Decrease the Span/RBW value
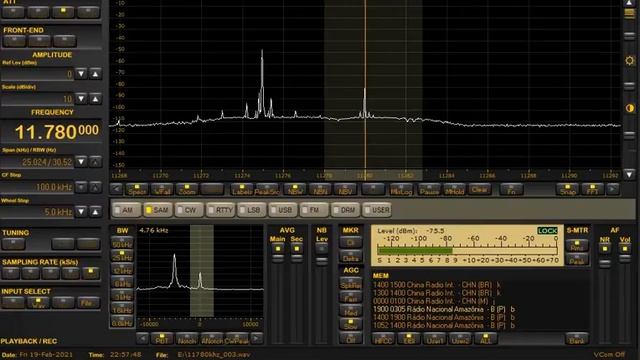This screenshot has height=360, width=640. [x=81, y=162]
